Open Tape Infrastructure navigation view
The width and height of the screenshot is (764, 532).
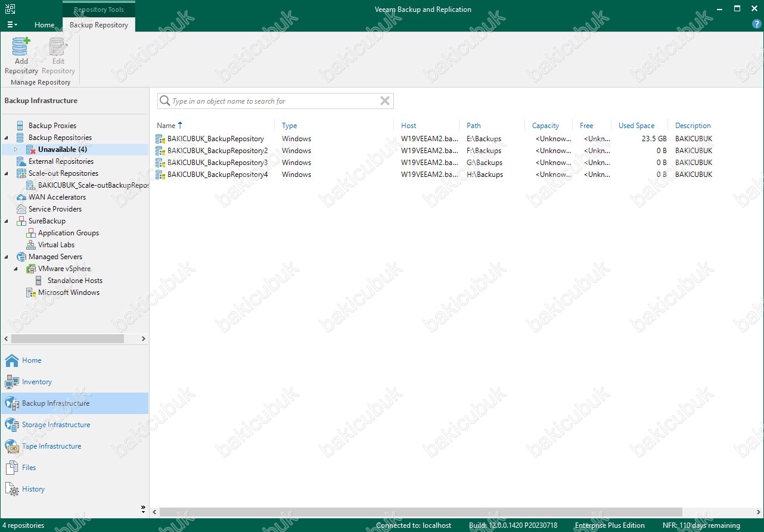(74, 446)
